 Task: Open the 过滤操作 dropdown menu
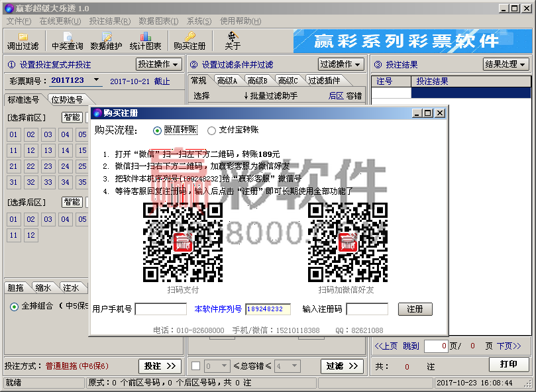(341, 64)
